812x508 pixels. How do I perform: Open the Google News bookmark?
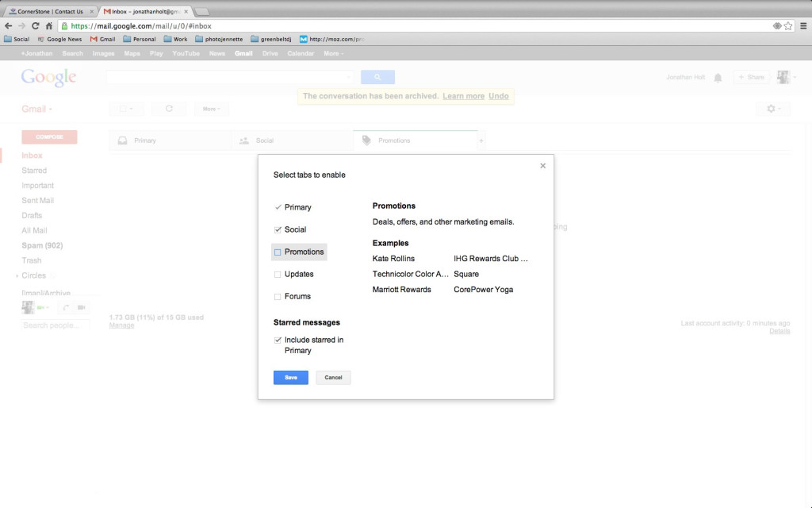(x=59, y=39)
